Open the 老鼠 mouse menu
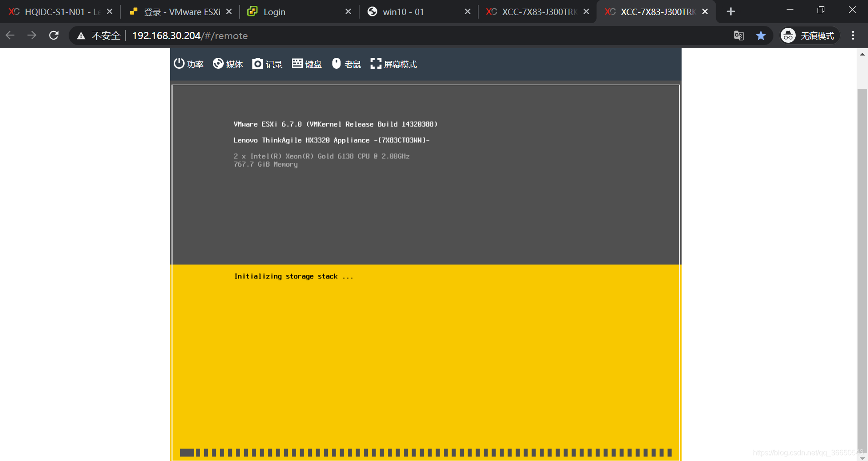The height and width of the screenshot is (461, 868). (346, 64)
